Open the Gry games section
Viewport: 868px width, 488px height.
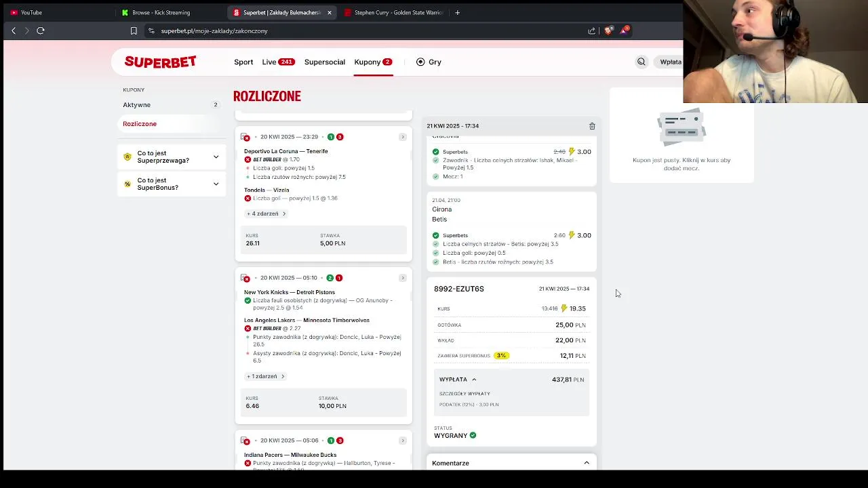(429, 62)
